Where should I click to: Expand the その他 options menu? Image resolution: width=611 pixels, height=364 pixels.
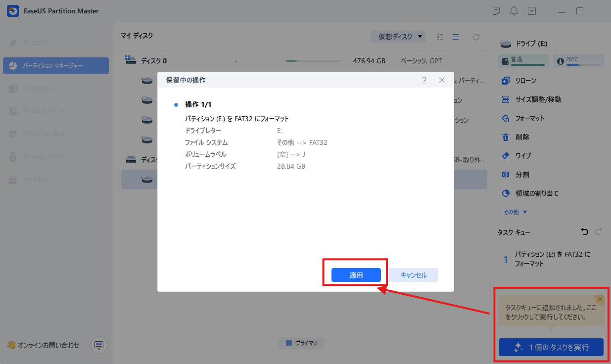pyautogui.click(x=515, y=212)
